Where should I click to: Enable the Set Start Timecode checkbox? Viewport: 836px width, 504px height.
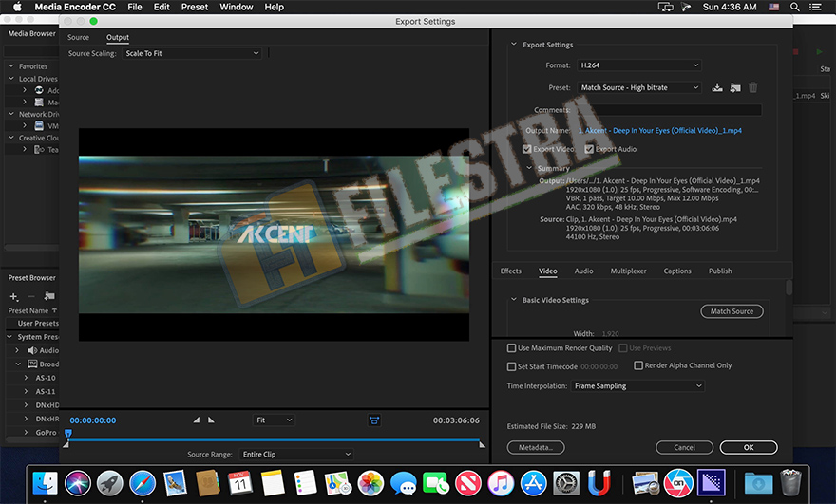point(511,366)
